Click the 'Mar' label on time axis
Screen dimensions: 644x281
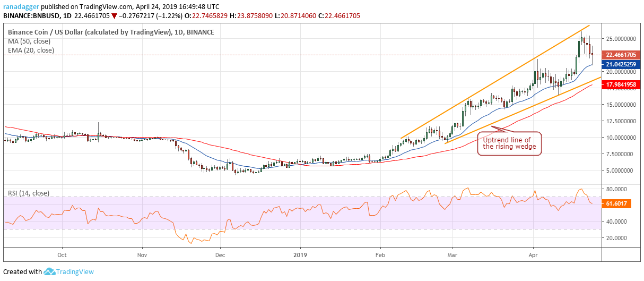tap(453, 255)
